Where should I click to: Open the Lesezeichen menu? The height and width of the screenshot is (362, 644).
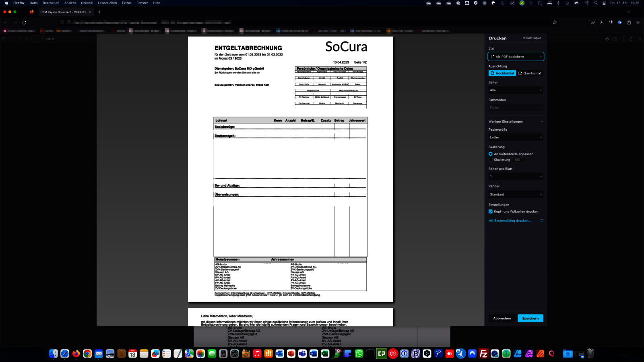click(x=107, y=3)
